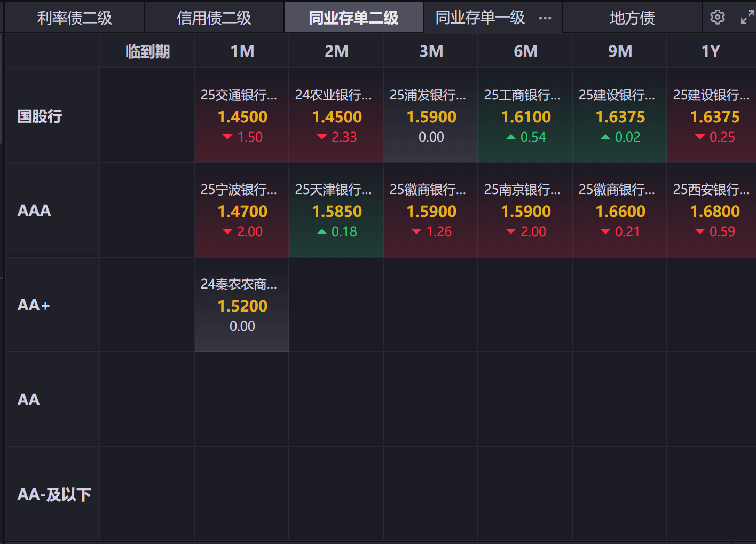
Task: Select the AA-及以下 row label
Action: [54, 494]
